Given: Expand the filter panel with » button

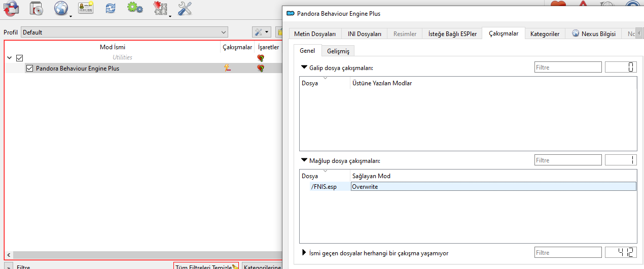Looking at the screenshot, I should pos(9,266).
